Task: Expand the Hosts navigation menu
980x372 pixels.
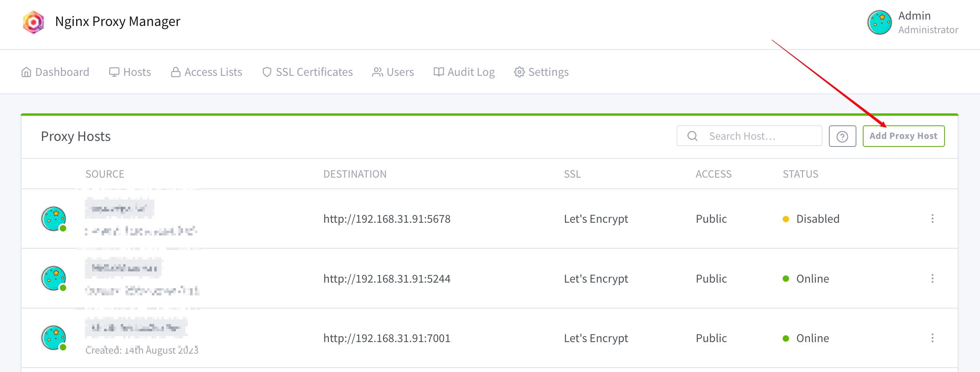Action: click(130, 72)
